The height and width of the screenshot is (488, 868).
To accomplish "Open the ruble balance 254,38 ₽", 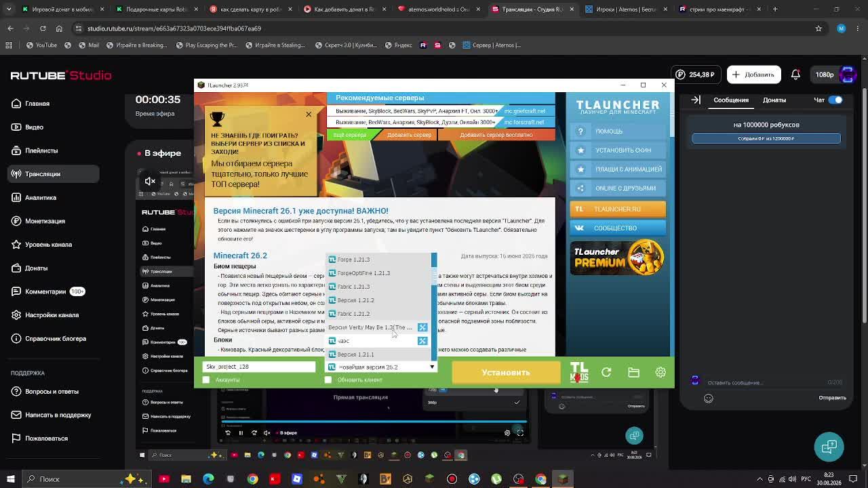I will [696, 75].
